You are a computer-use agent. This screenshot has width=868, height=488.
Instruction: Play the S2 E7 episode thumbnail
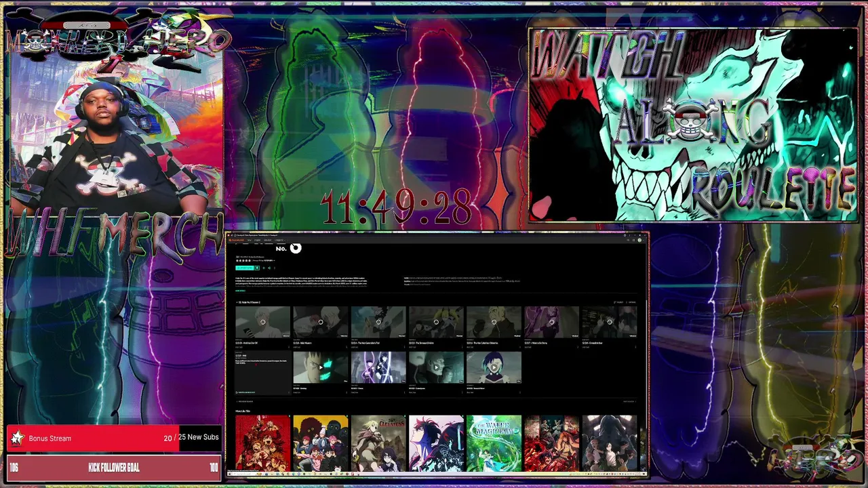click(609, 322)
